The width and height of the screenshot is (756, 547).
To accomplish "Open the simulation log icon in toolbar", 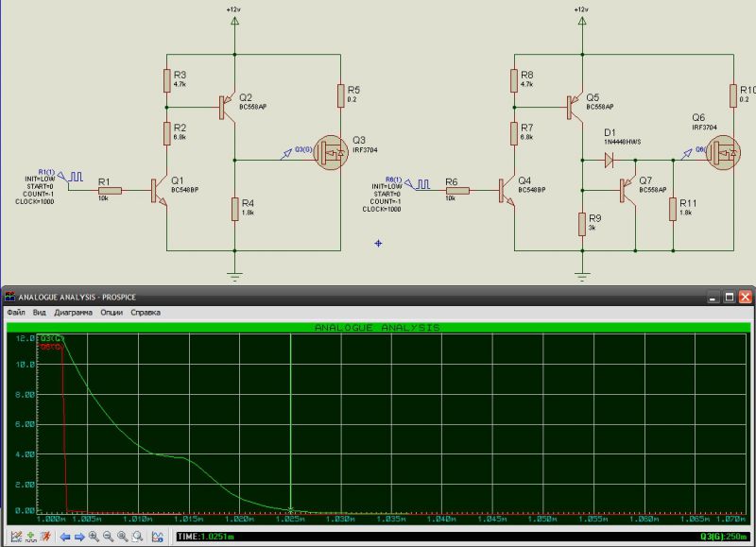I will [159, 537].
